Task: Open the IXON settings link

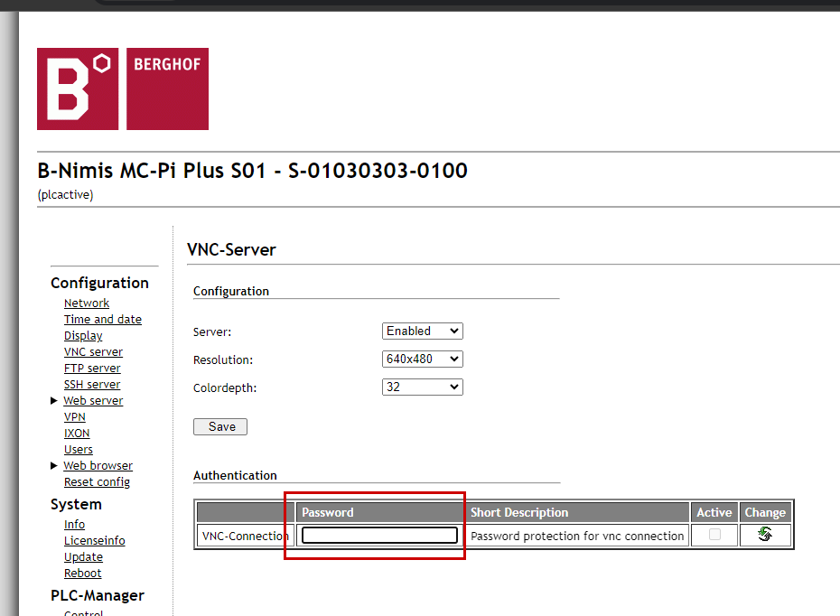Action: click(x=77, y=434)
